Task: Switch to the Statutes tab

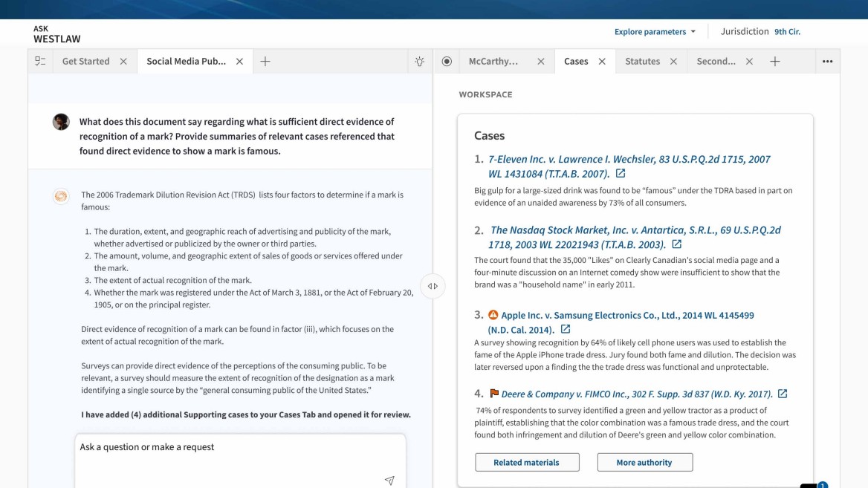Action: point(642,62)
